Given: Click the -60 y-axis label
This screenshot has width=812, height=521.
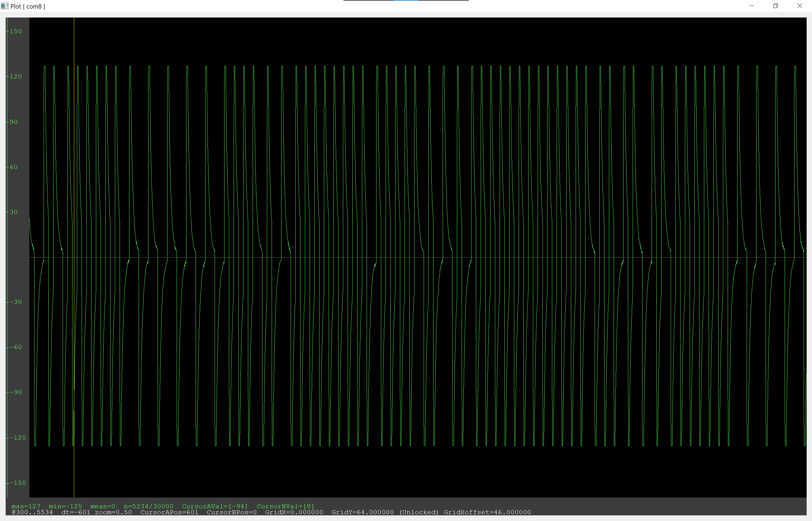Looking at the screenshot, I should [x=15, y=347].
